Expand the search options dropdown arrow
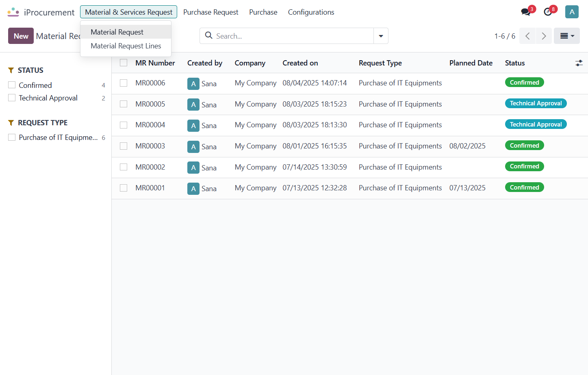588x375 pixels. pyautogui.click(x=381, y=36)
